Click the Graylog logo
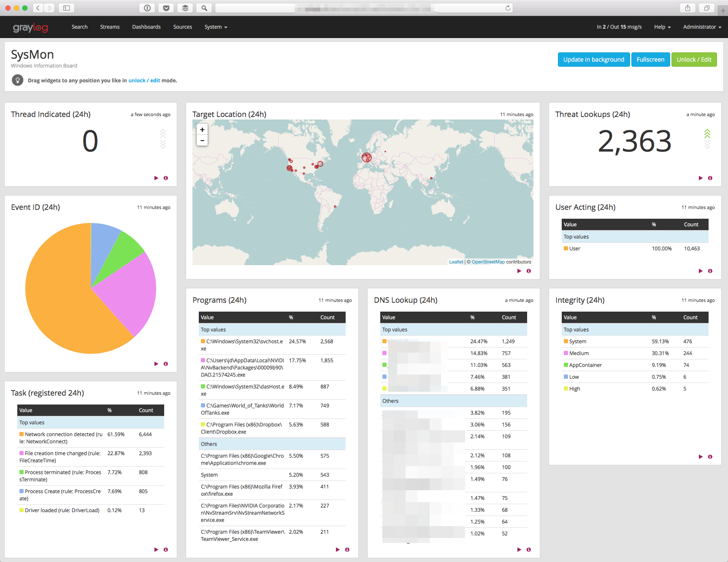 (30, 27)
